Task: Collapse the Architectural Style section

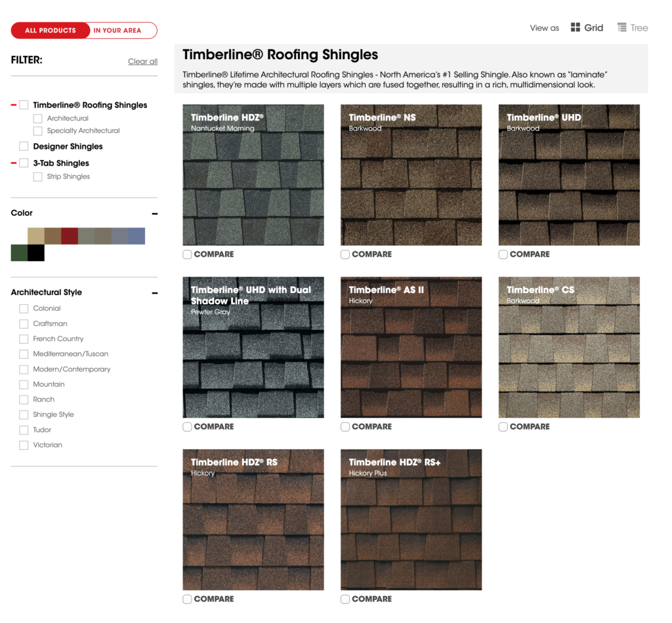Action: coord(155,293)
